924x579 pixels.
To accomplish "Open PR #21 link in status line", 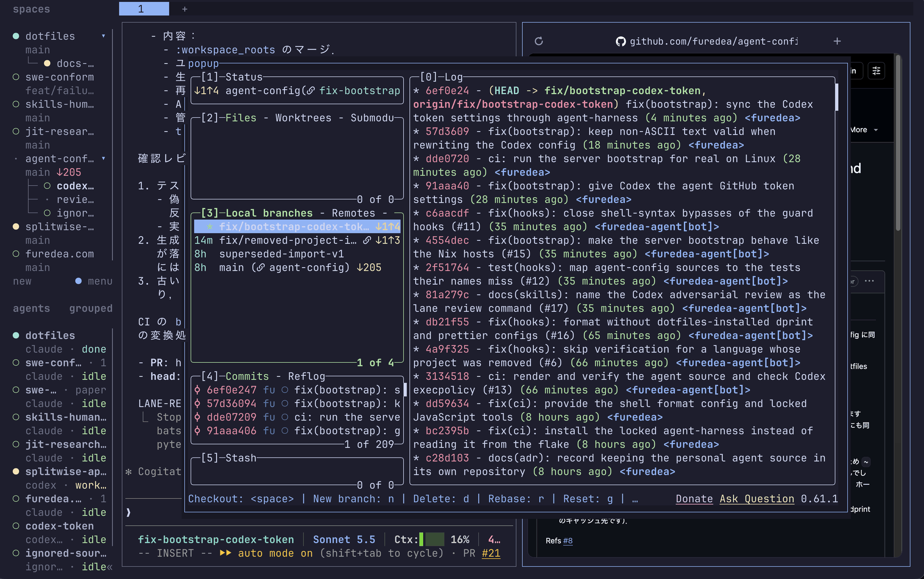I will click(x=491, y=553).
